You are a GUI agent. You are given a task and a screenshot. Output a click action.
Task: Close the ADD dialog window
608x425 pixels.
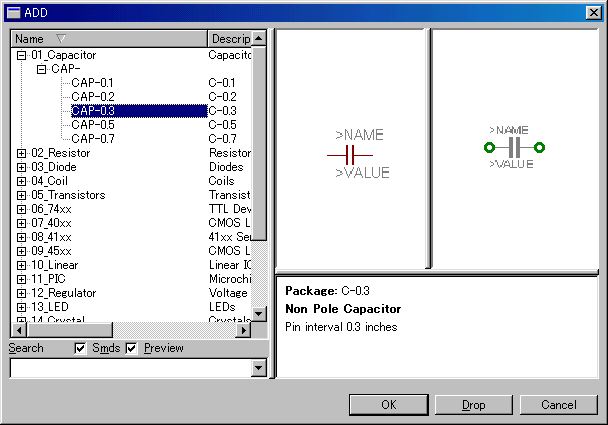[x=593, y=11]
